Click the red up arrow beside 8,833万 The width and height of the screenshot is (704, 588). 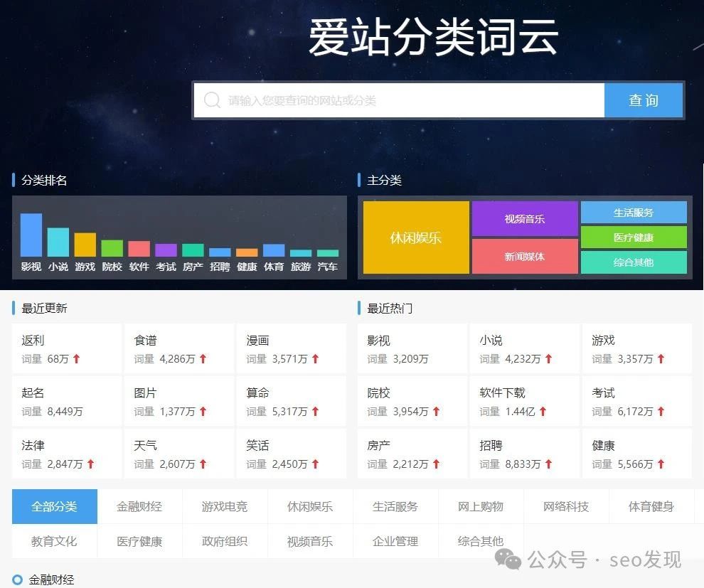[548, 464]
